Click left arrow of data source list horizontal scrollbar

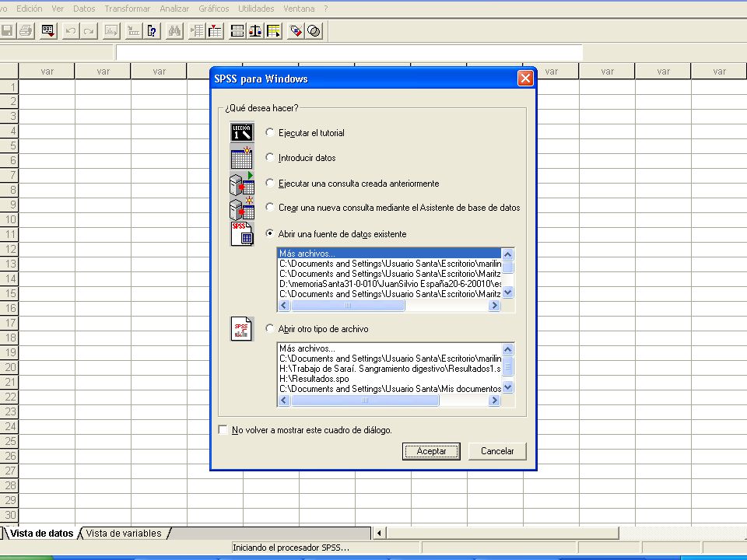pyautogui.click(x=284, y=305)
